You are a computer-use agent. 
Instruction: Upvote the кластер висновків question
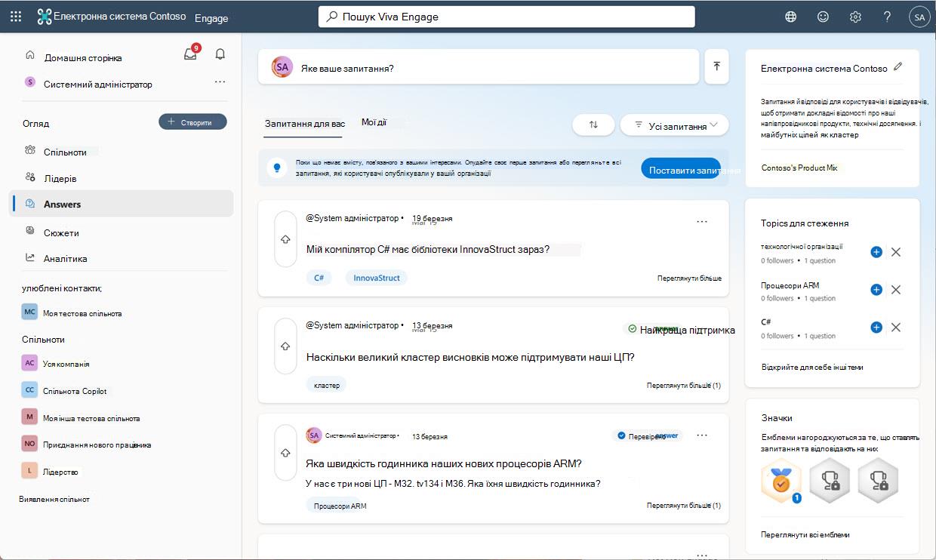[x=285, y=346]
